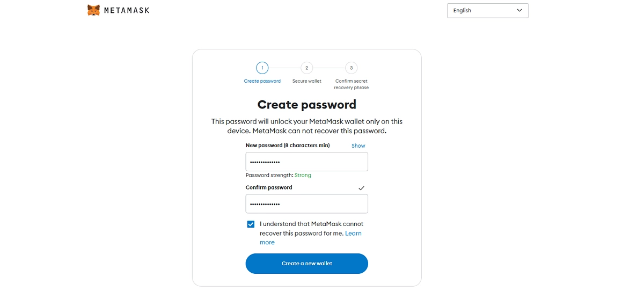
Task: Focus the New password input field
Action: pyautogui.click(x=306, y=162)
